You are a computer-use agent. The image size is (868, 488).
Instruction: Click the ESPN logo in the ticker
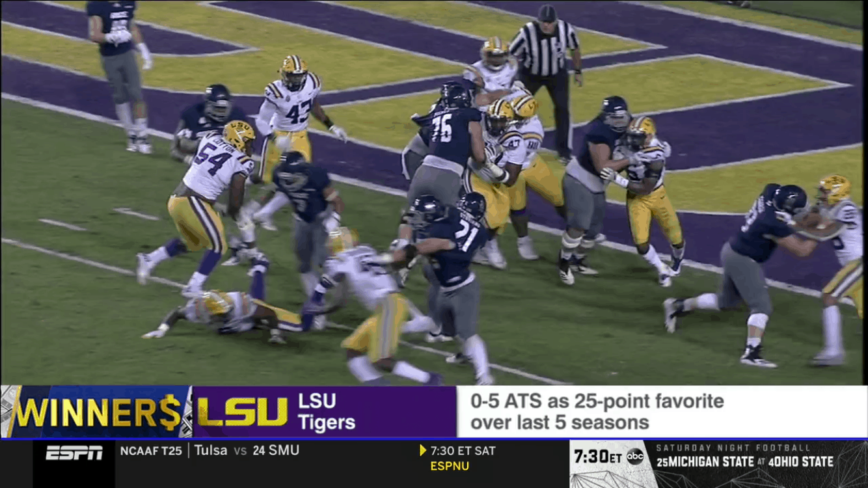coord(74,453)
